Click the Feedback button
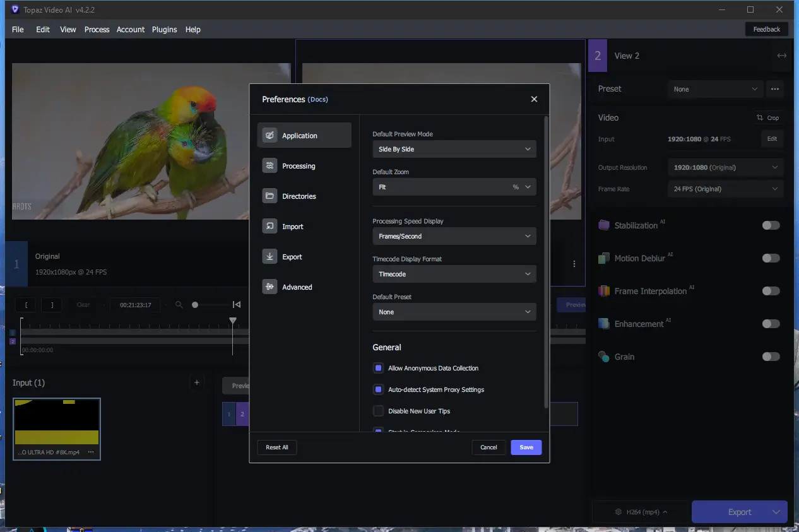The height and width of the screenshot is (532, 799). 767,29
